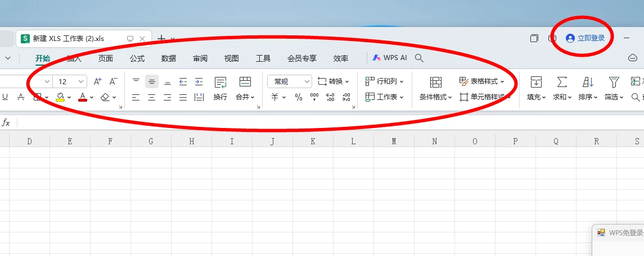Image resolution: width=644 pixels, height=256 pixels.
Task: Toggle middle vertical alignment
Action: 151,81
